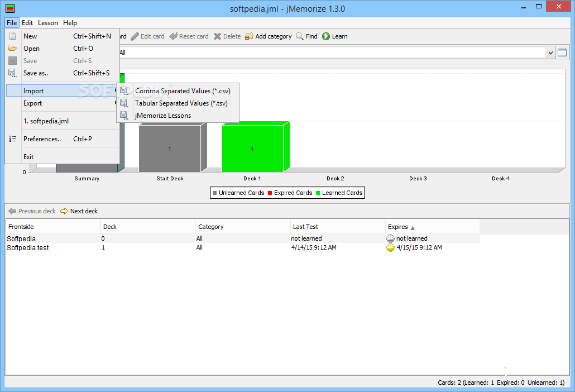The height and width of the screenshot is (392, 575).
Task: Click the gray Start Deck bar
Action: pos(170,149)
